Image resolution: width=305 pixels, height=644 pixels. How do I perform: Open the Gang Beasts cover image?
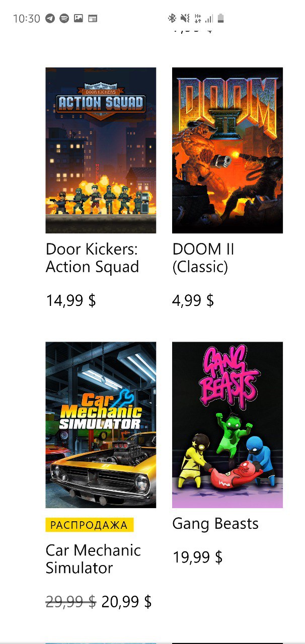pyautogui.click(x=227, y=425)
